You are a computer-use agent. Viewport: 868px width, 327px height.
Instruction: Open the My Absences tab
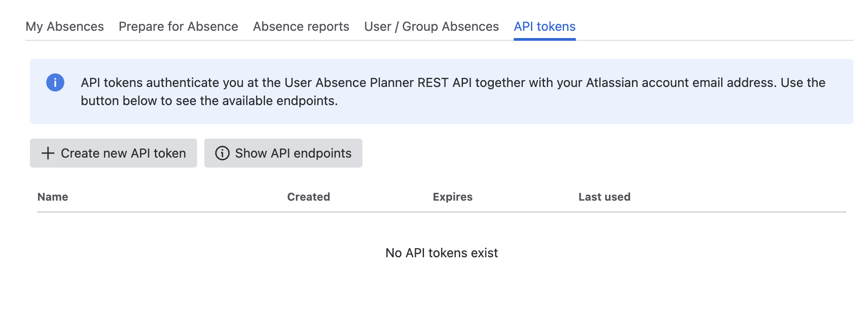(x=65, y=27)
